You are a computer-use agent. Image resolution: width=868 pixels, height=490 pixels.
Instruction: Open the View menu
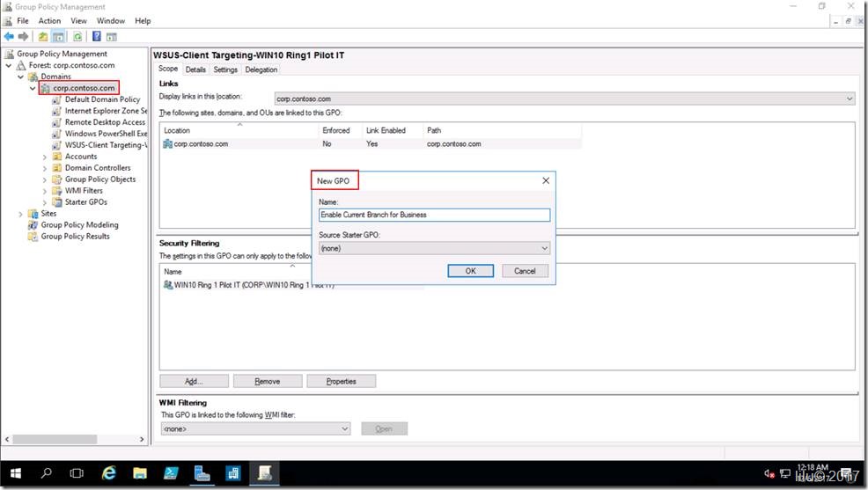click(x=78, y=20)
